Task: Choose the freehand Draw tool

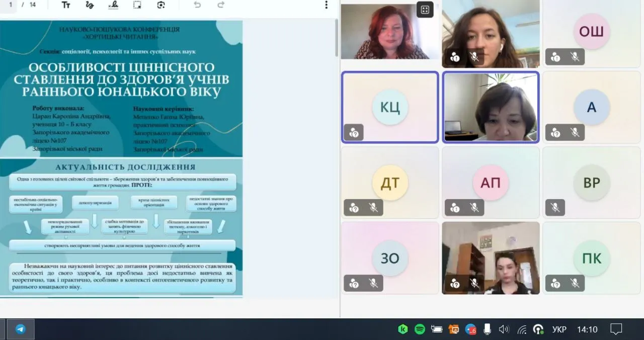Action: point(90,5)
